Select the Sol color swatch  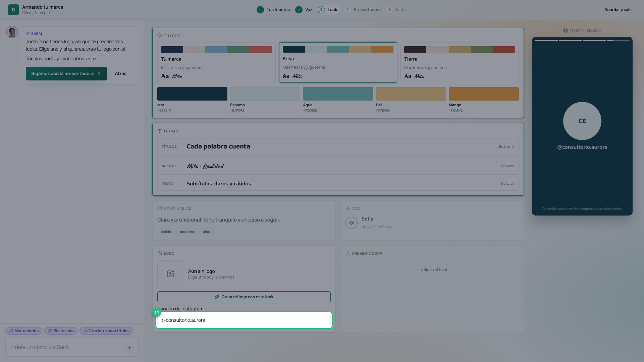coord(411,94)
